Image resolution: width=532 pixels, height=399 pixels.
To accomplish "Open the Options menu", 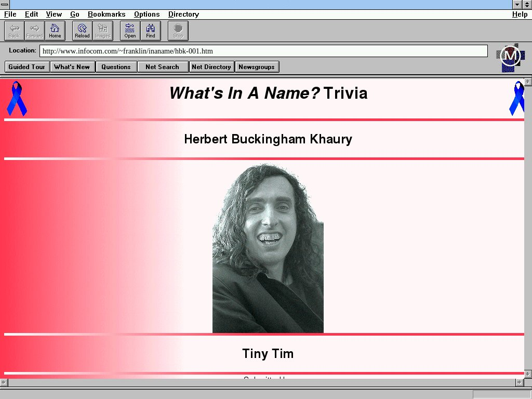I will tap(147, 15).
